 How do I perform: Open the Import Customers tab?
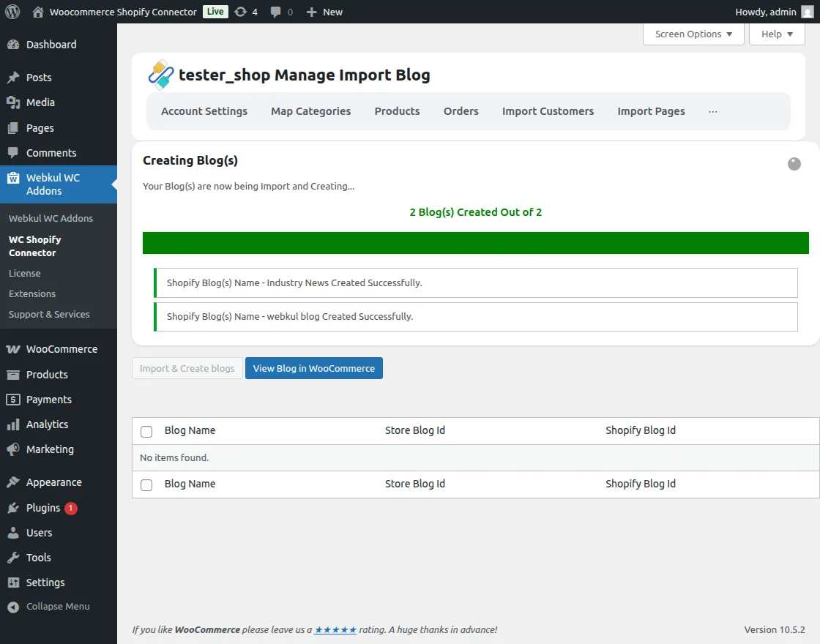point(548,111)
